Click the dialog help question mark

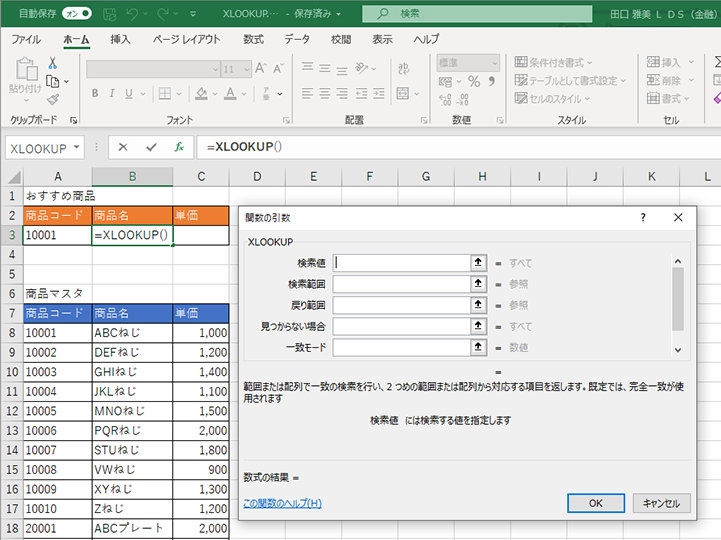(x=643, y=218)
